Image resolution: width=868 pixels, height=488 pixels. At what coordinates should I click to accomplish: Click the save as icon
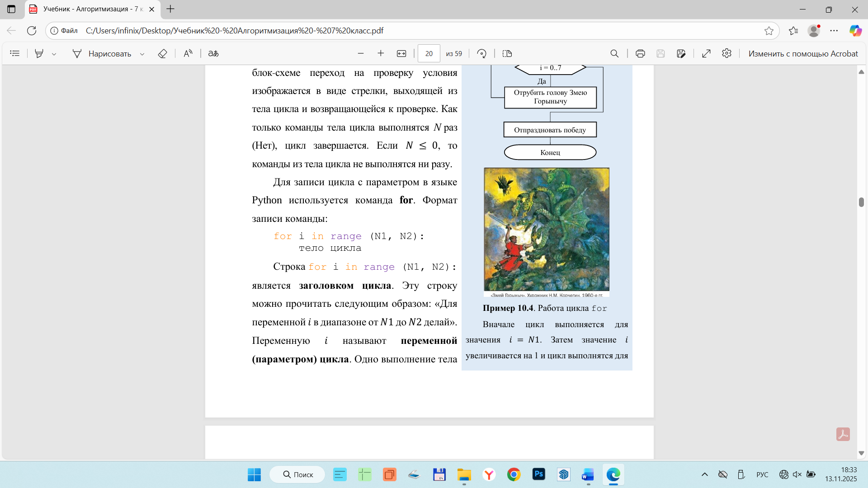point(681,53)
